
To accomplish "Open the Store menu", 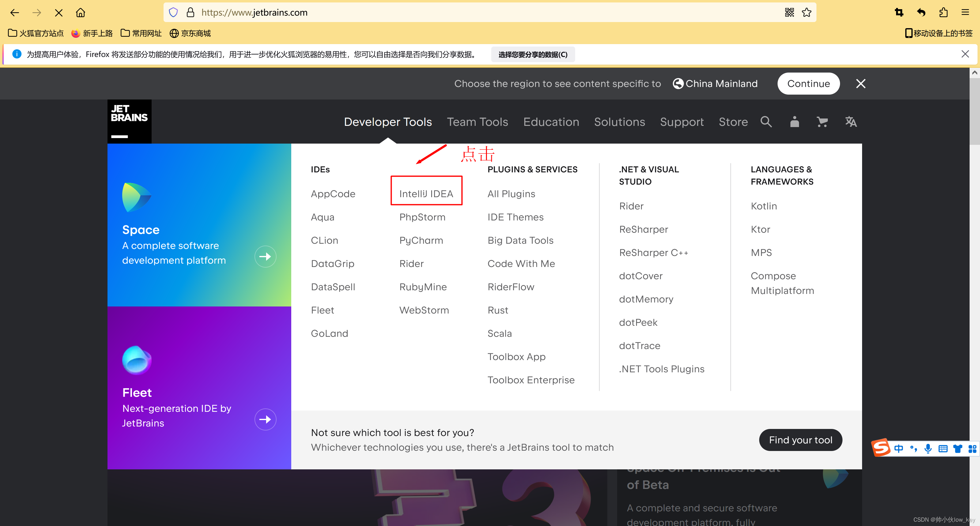I will tap(733, 122).
